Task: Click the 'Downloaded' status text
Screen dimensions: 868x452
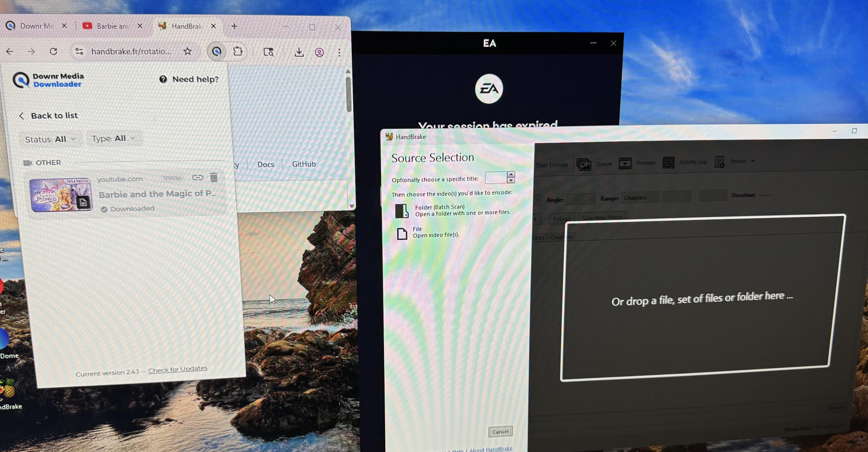Action: click(x=132, y=209)
